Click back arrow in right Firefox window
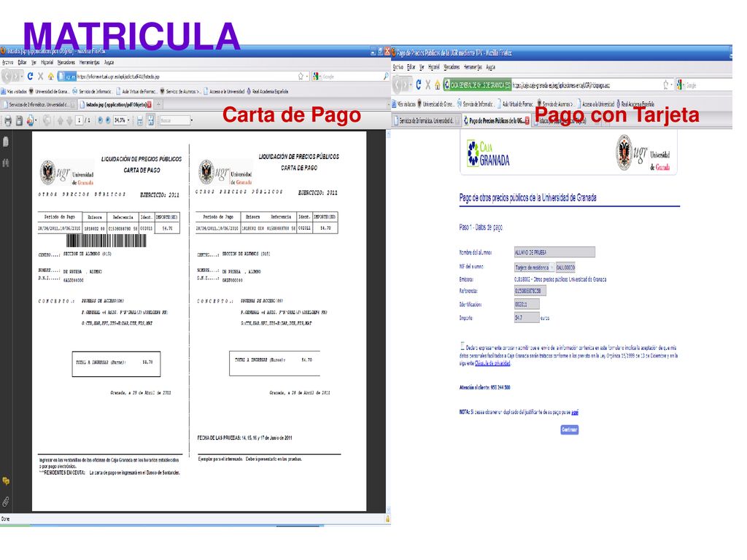 pyautogui.click(x=397, y=85)
